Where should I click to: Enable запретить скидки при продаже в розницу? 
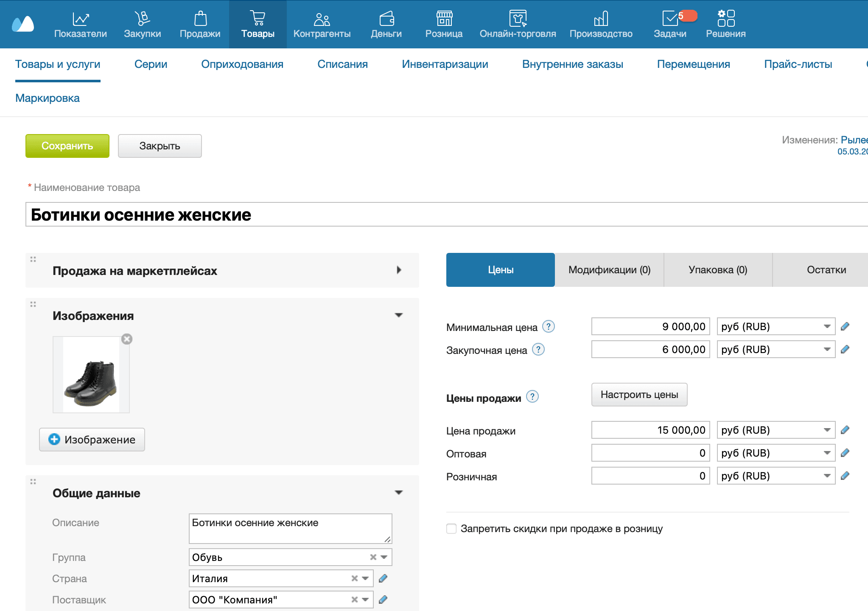click(x=451, y=528)
